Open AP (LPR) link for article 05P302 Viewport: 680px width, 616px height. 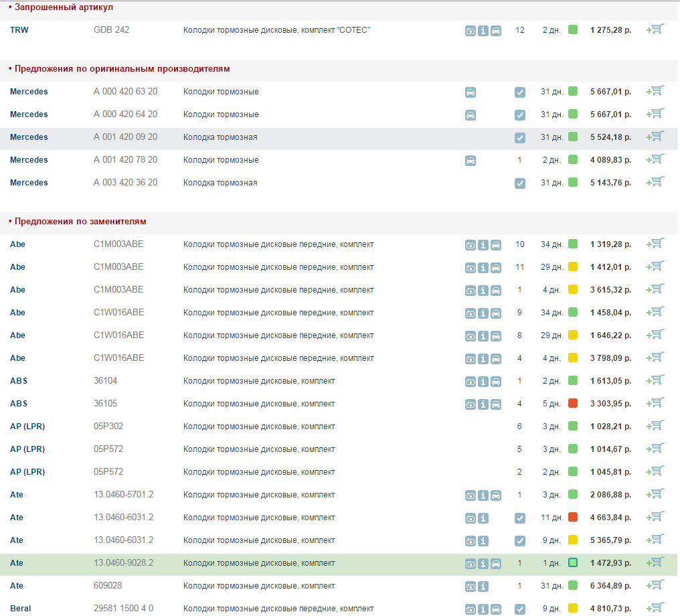point(27,427)
